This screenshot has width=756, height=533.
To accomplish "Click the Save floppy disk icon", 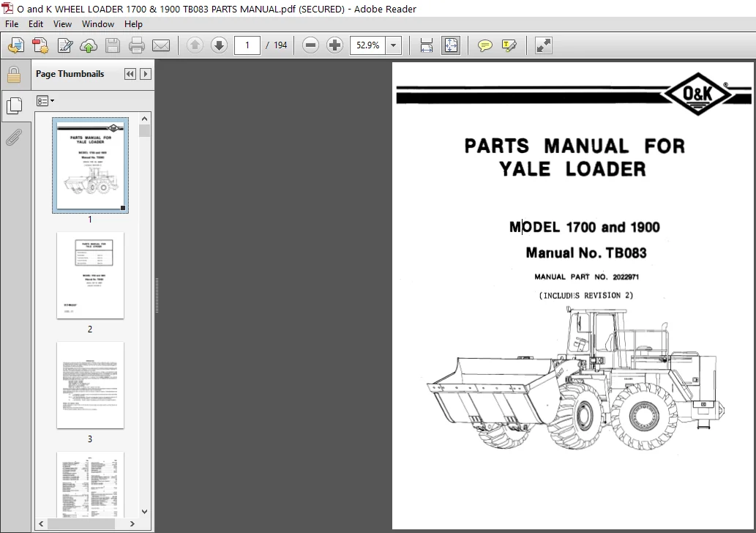I will [113, 45].
